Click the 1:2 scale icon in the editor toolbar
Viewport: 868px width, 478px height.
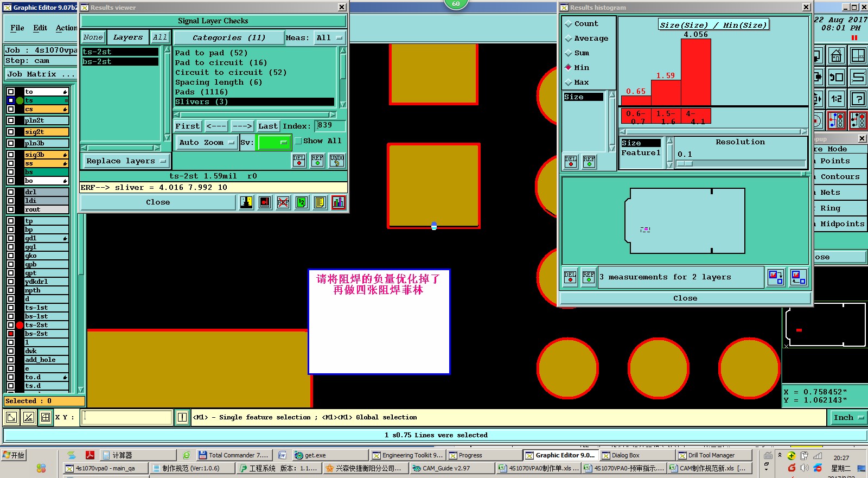click(837, 99)
